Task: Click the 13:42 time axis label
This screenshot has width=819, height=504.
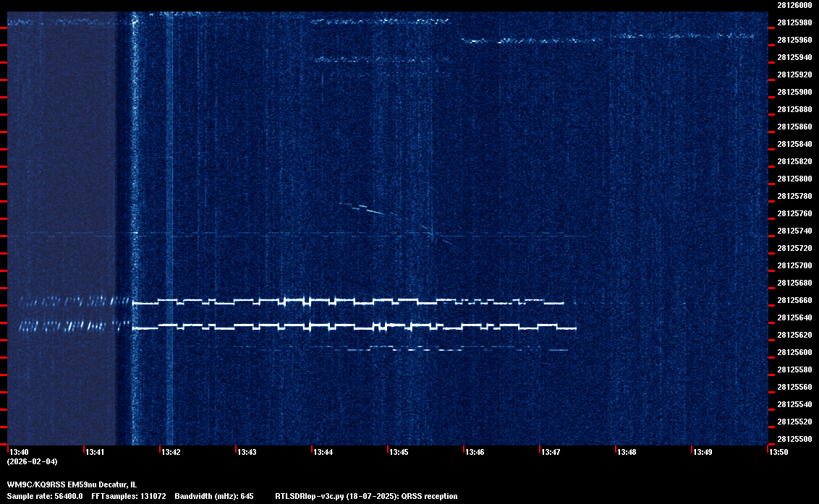Action: point(171,453)
